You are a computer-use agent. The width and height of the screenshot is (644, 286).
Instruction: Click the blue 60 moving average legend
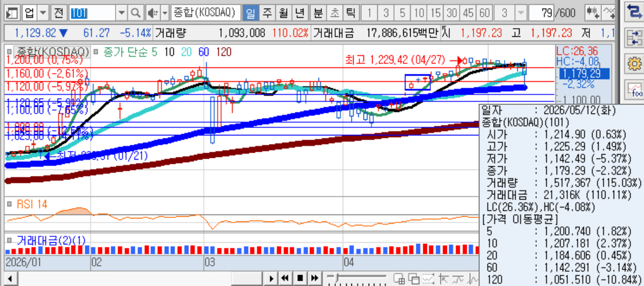point(204,52)
